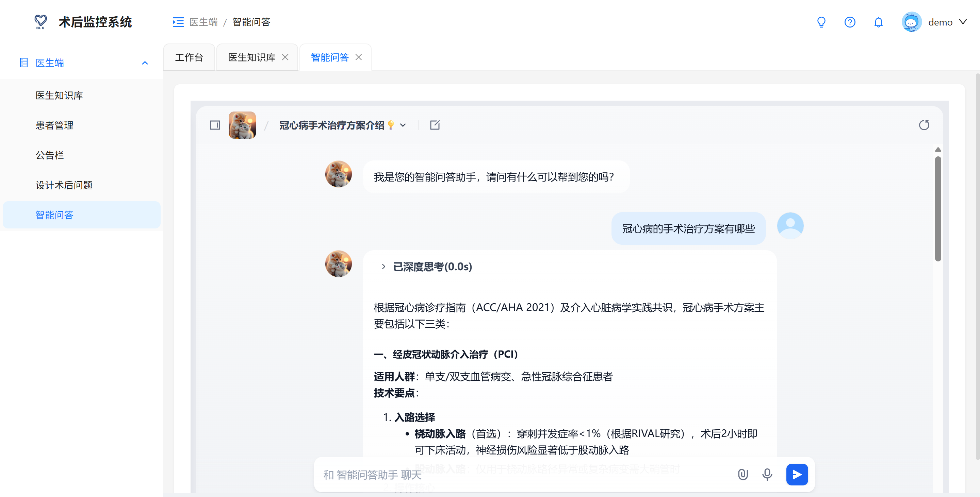Screen dimensions: 980x497
Task: Click the chat scrollbar thumb
Action: point(938,209)
